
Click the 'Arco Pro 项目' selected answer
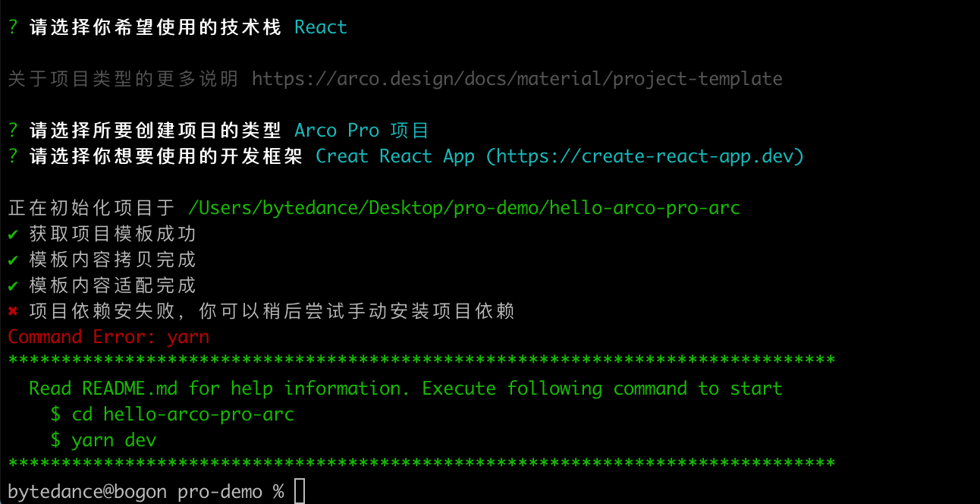pyautogui.click(x=362, y=131)
